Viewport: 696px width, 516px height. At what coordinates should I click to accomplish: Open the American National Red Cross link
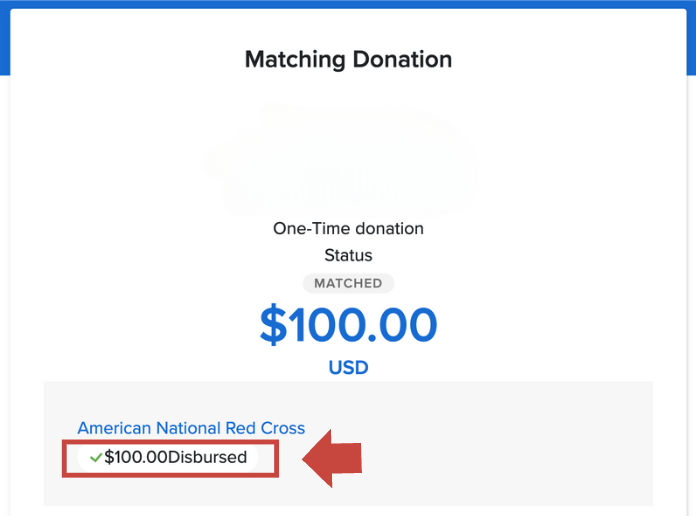(x=191, y=429)
